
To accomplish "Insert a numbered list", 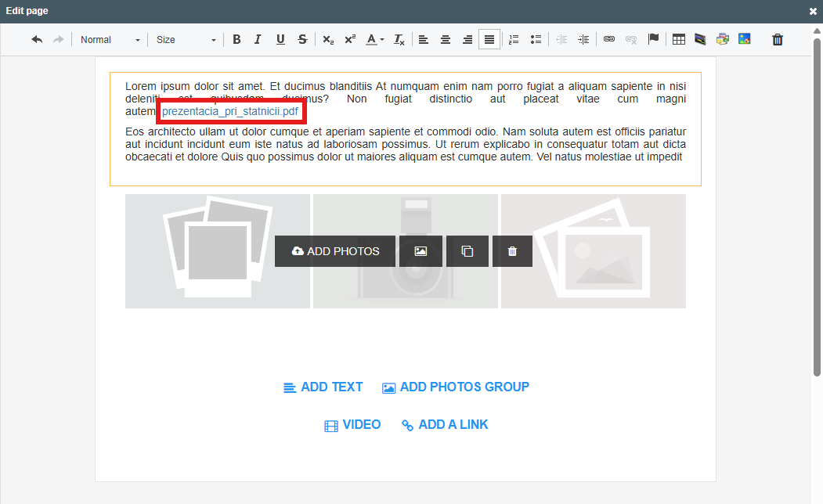I will 514,40.
